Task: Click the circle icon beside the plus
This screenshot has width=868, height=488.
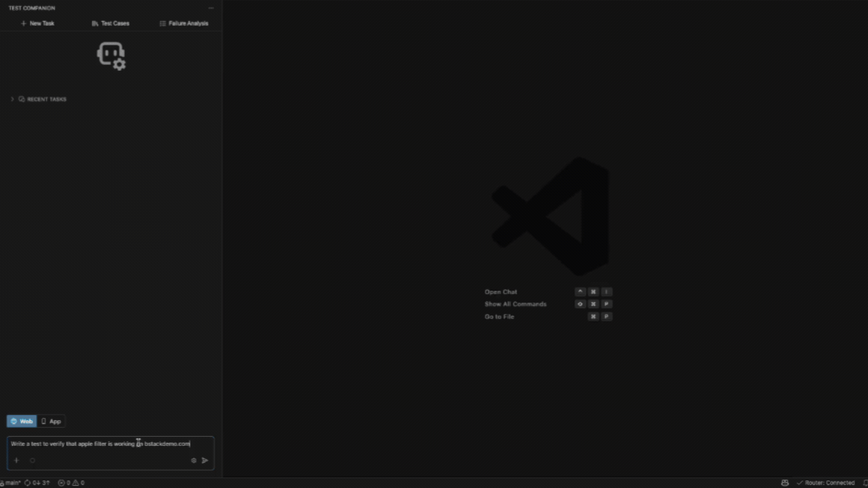Action: point(32,460)
